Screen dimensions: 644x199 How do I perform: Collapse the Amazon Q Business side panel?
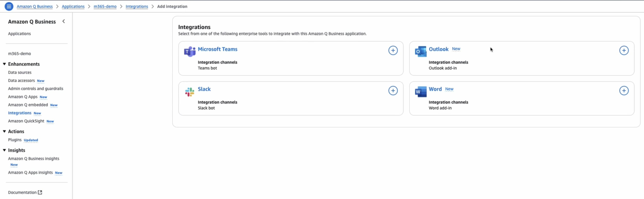tap(64, 22)
